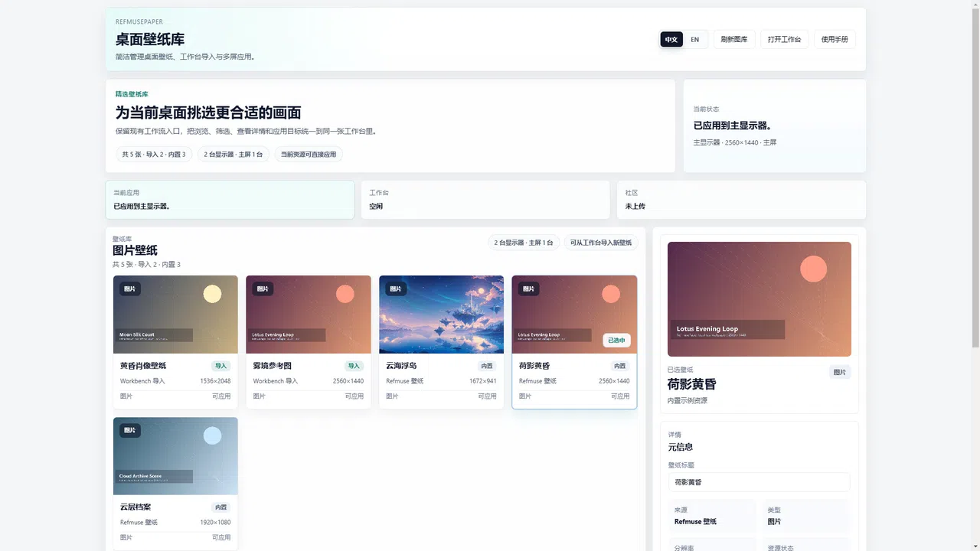Pick the 云层档案 wallpaper thumbnail
Image resolution: width=980 pixels, height=551 pixels.
pyautogui.click(x=175, y=456)
